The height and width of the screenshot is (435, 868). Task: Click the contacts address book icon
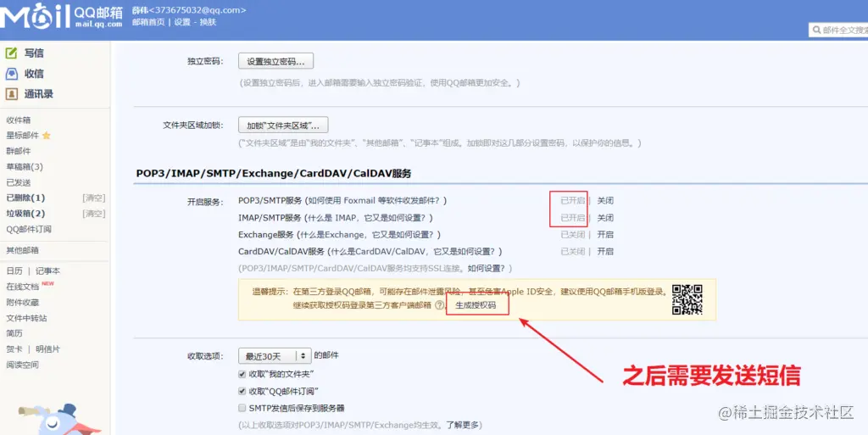point(11,94)
